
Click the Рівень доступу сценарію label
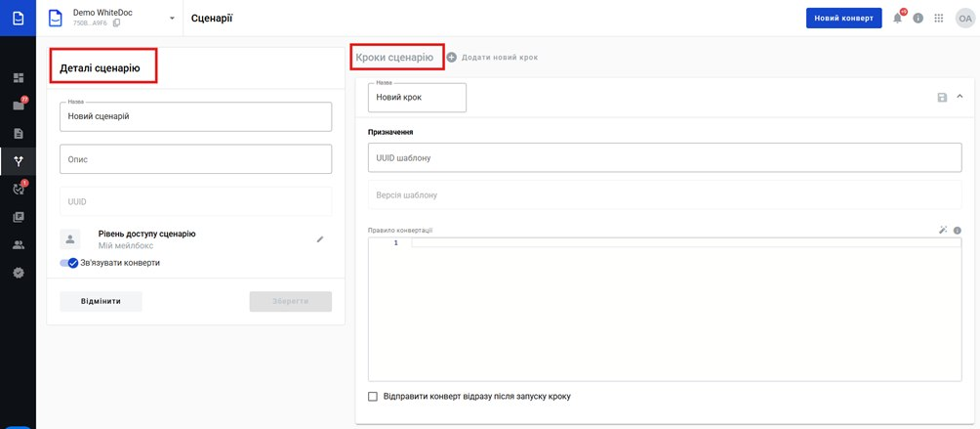click(146, 234)
